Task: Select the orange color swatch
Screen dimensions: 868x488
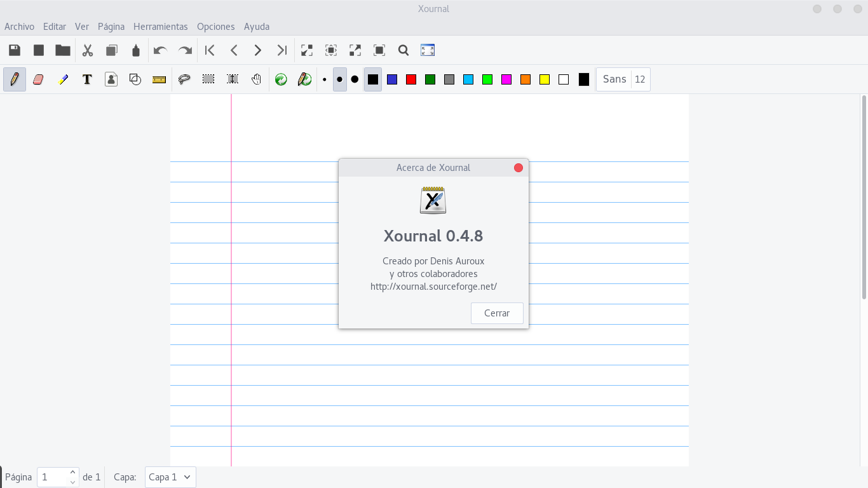Action: (526, 79)
